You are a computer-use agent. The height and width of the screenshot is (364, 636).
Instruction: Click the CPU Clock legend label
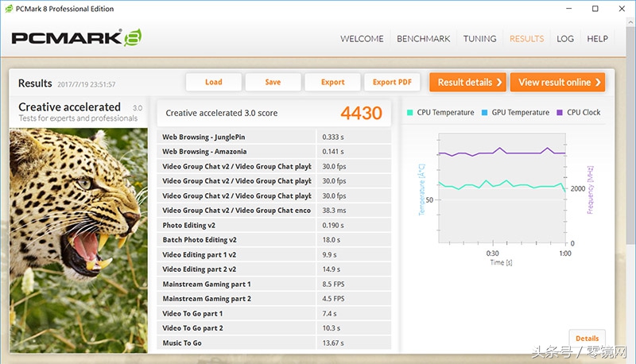(x=584, y=113)
